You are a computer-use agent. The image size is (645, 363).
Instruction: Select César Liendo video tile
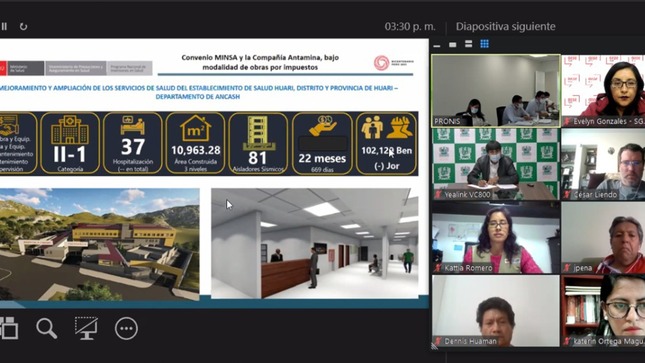[603, 164]
